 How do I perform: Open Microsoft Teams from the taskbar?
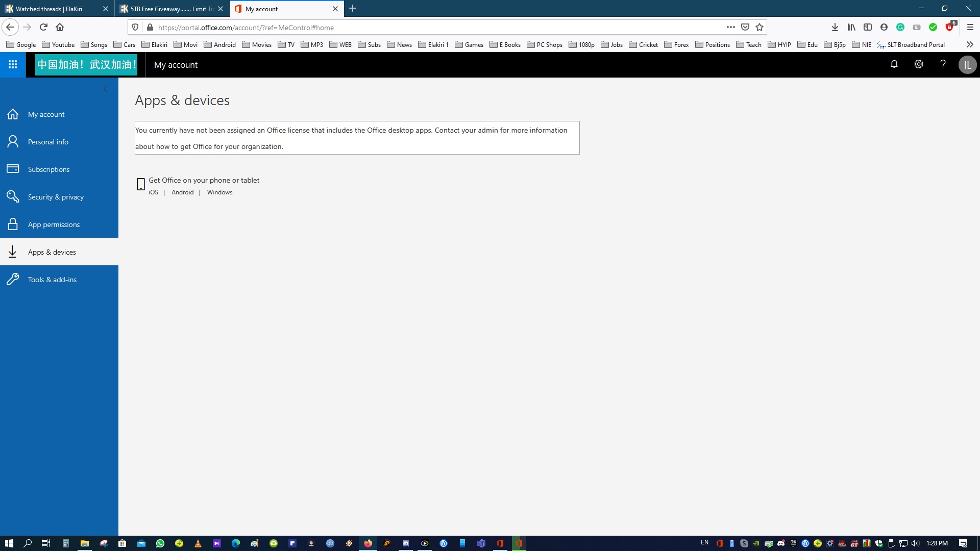[x=481, y=543]
